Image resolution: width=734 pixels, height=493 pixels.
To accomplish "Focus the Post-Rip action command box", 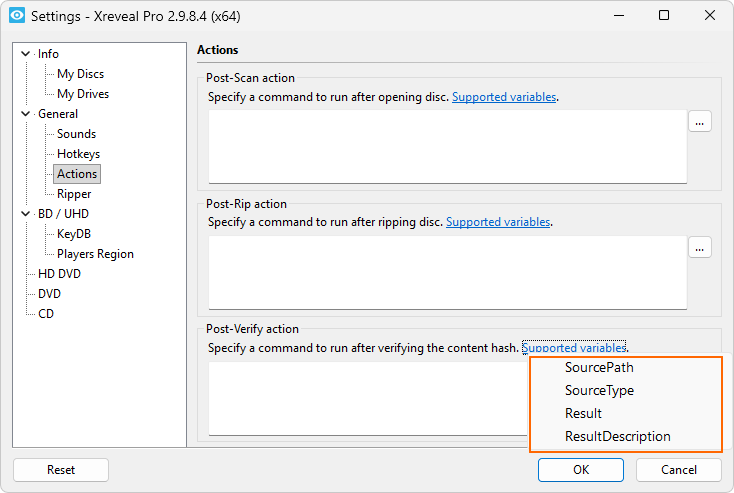I will pos(448,272).
